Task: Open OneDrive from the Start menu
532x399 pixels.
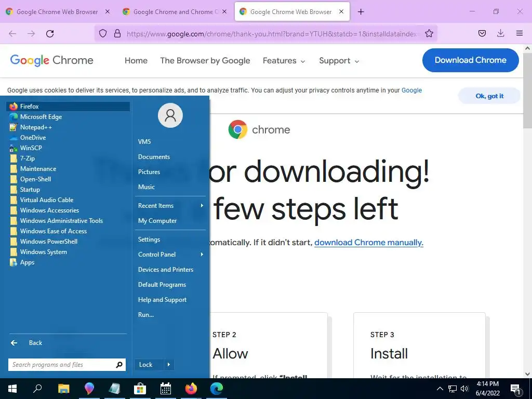Action: tap(68, 137)
